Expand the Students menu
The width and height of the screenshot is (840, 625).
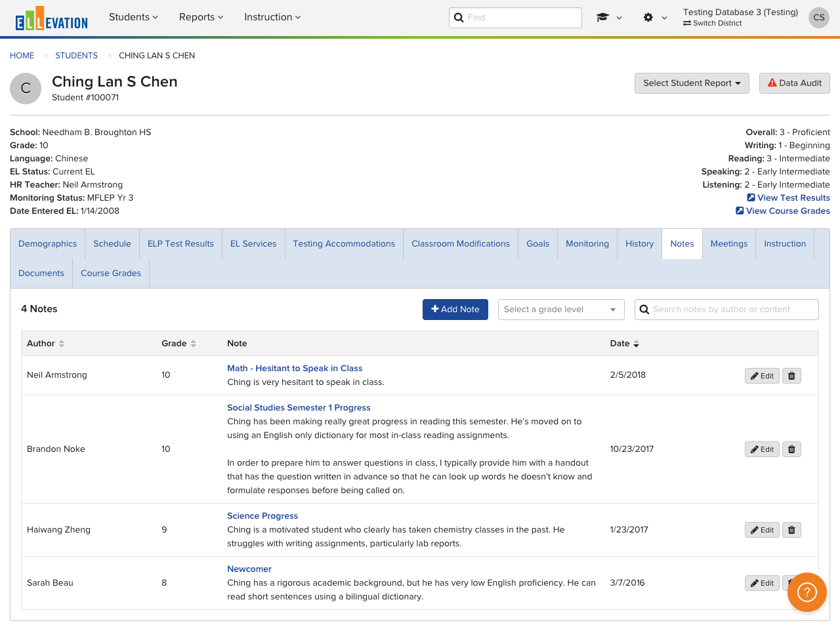(133, 17)
